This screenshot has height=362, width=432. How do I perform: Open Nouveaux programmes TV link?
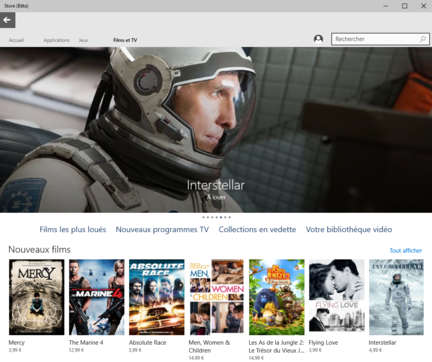tap(162, 229)
